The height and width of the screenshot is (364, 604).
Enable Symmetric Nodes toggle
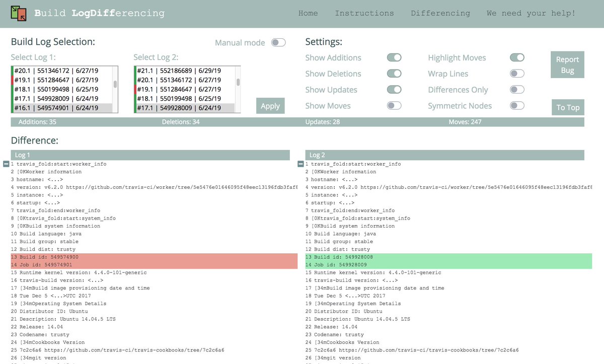click(x=517, y=106)
